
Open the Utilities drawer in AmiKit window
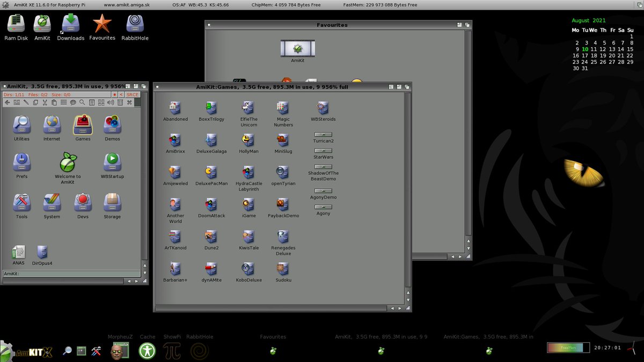point(22,128)
